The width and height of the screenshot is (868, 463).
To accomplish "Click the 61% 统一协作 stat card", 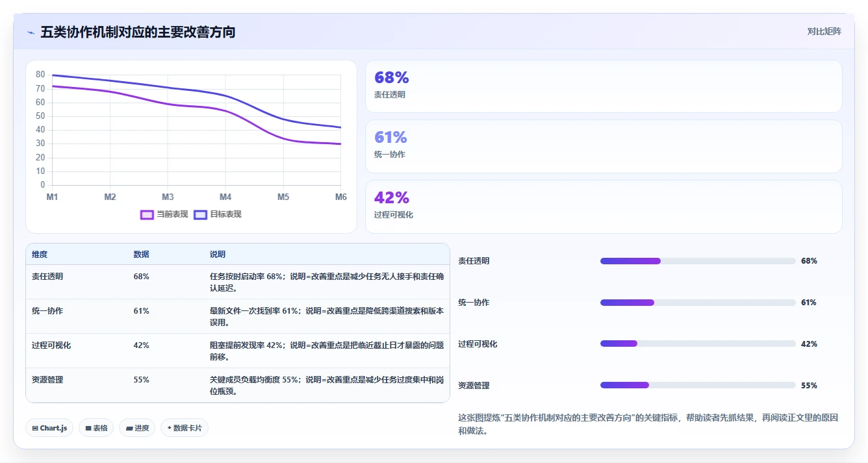I will pos(604,146).
